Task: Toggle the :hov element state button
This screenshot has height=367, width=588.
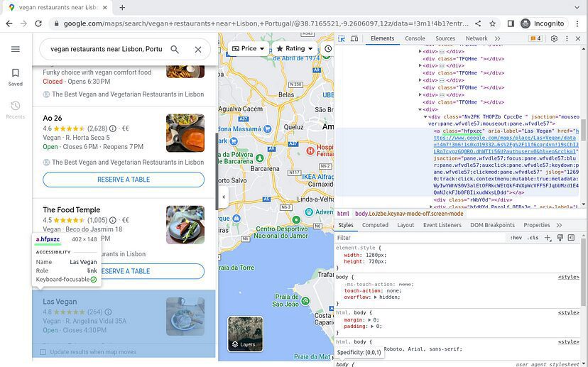Action: tap(516, 238)
